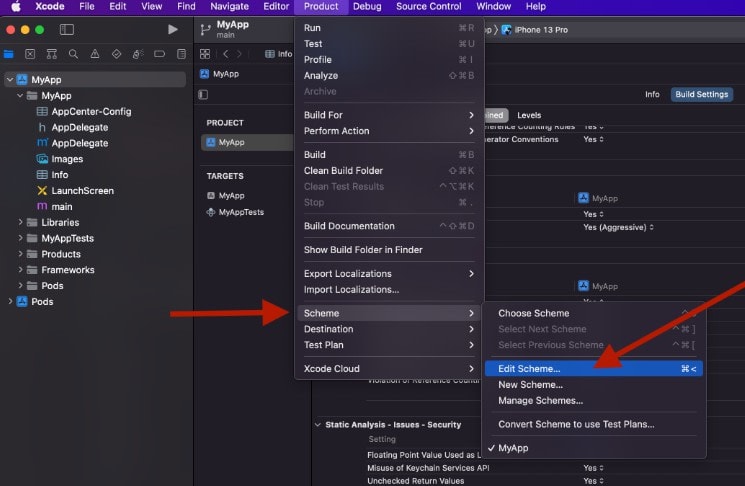Toggle the Levels view in build settings
Screen dimensions: 745x486
(x=529, y=115)
